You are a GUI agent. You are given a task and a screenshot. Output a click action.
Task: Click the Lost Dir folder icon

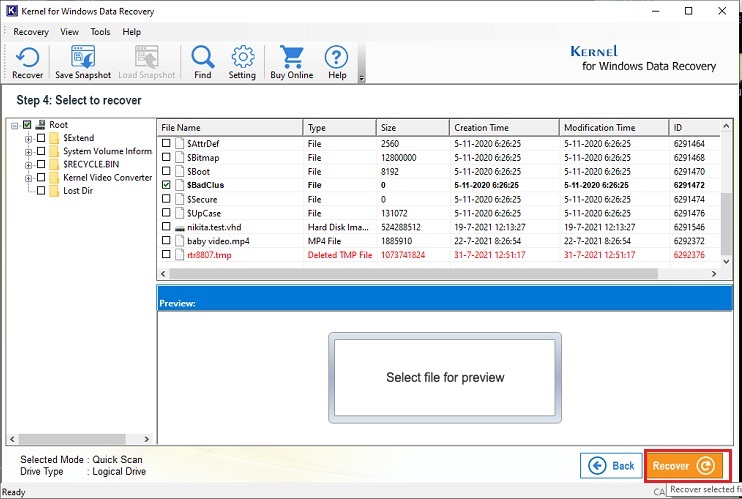pyautogui.click(x=54, y=191)
